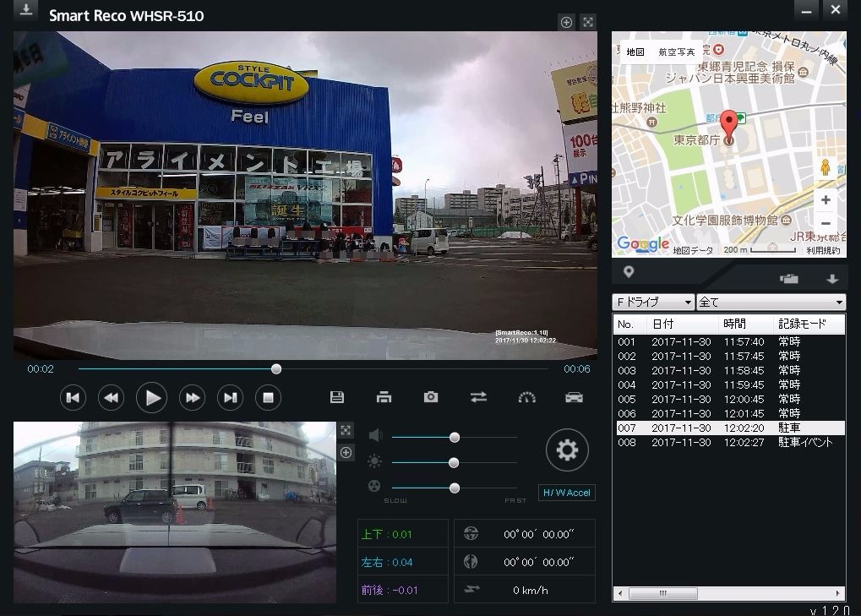
Task: Mute audio using the speaker icon
Action: (x=376, y=436)
